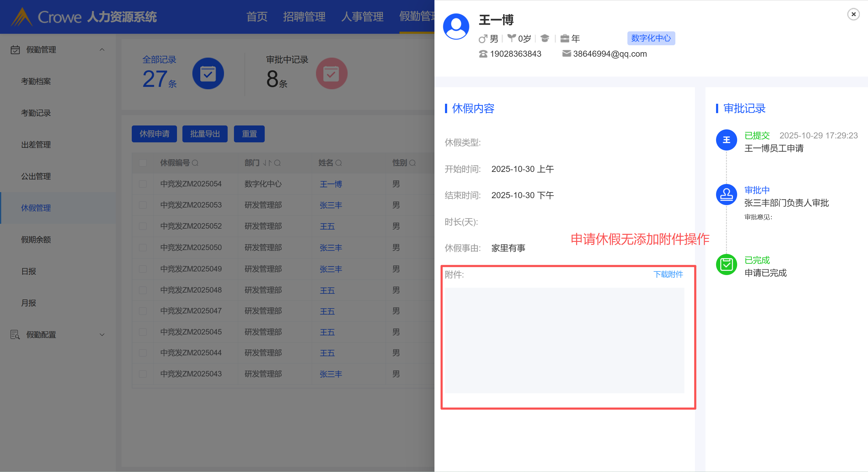Check the row for 中竞发ZM2025054

coord(143,184)
